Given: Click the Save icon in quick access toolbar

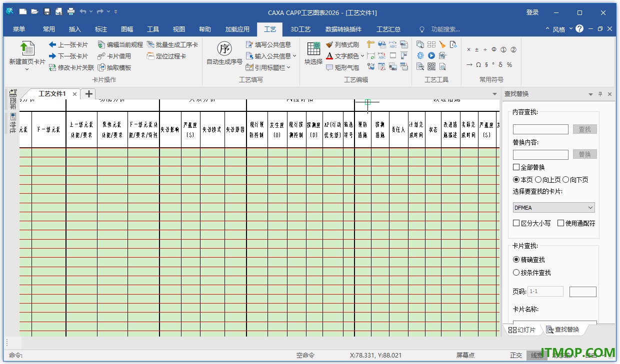Looking at the screenshot, I should [46, 12].
